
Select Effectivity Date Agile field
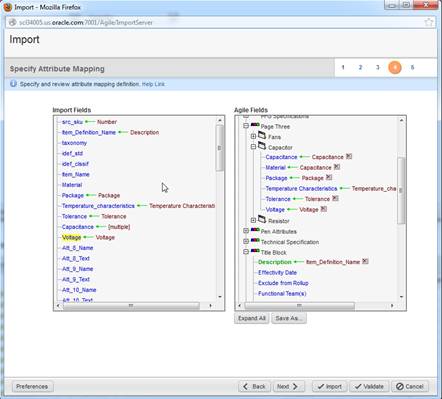click(277, 273)
